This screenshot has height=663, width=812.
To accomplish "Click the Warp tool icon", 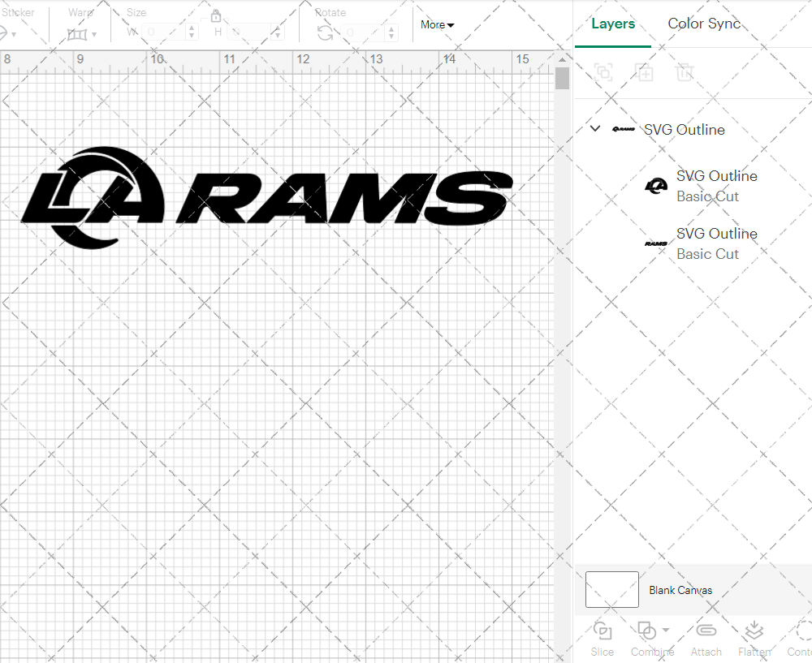I will 79,34.
